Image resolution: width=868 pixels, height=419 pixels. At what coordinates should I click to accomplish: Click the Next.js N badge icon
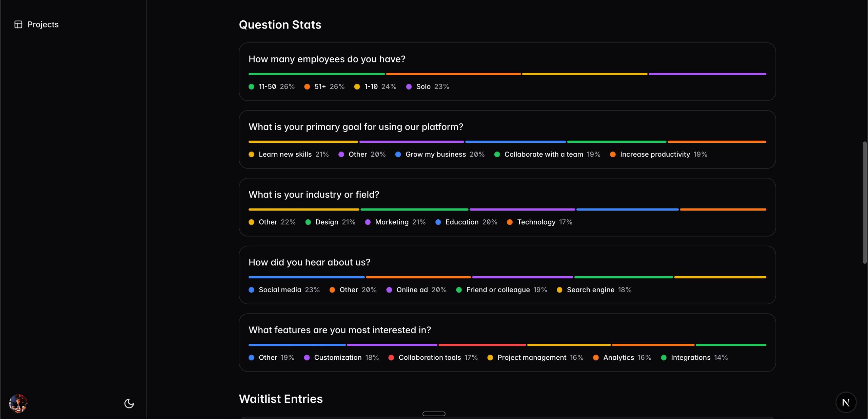[846, 402]
